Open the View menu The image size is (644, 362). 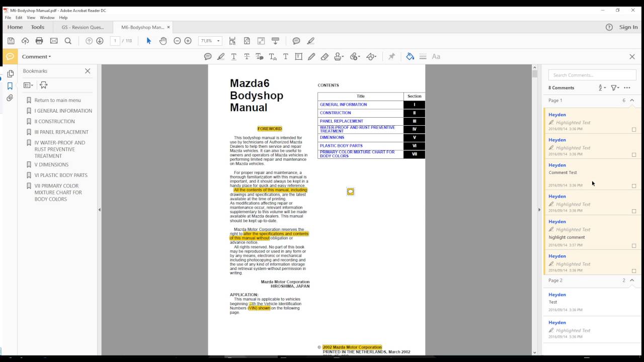click(31, 18)
